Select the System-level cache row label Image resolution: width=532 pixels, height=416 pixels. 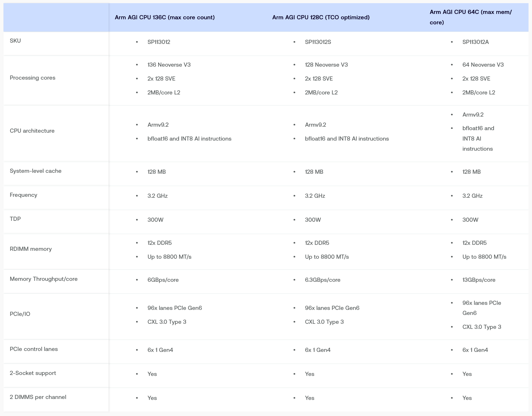click(x=35, y=171)
